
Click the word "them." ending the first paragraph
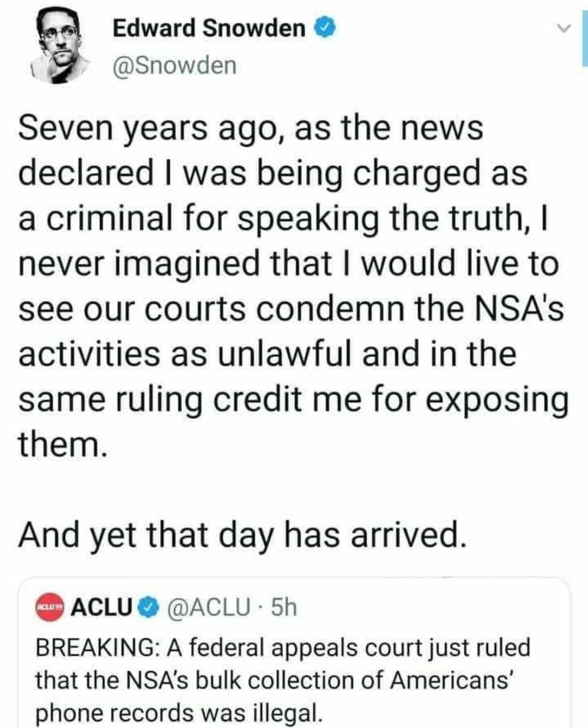coord(60,444)
